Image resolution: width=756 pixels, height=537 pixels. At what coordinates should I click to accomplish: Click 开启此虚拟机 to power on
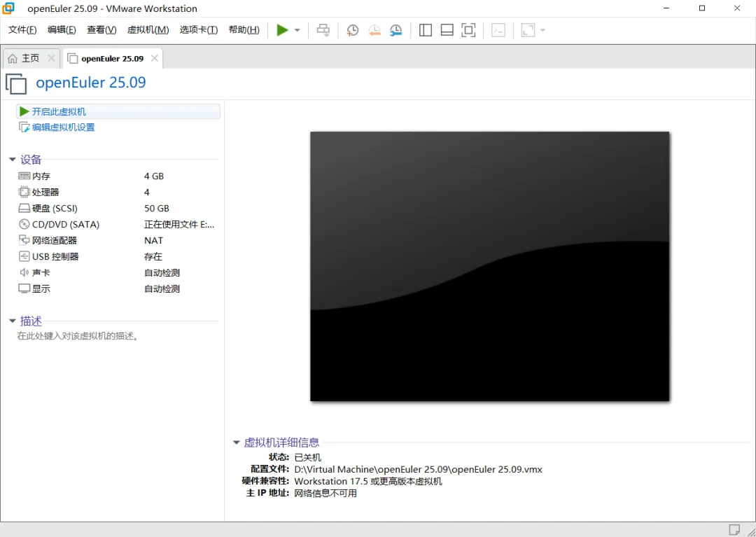118,111
